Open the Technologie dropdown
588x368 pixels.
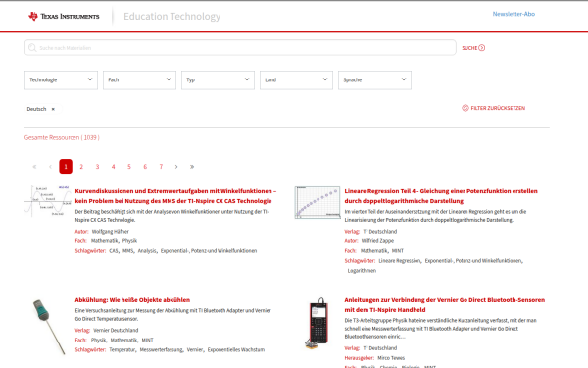click(61, 80)
